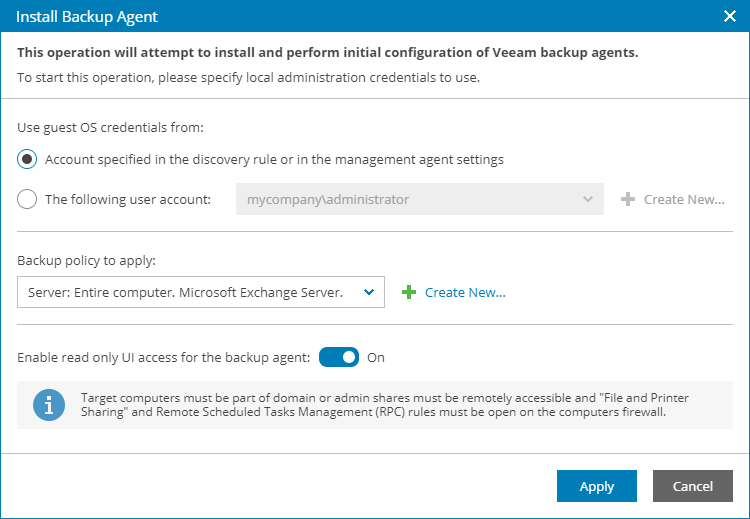Click the green plus icon beside the backup policy
The height and width of the screenshot is (519, 750).
pos(408,292)
